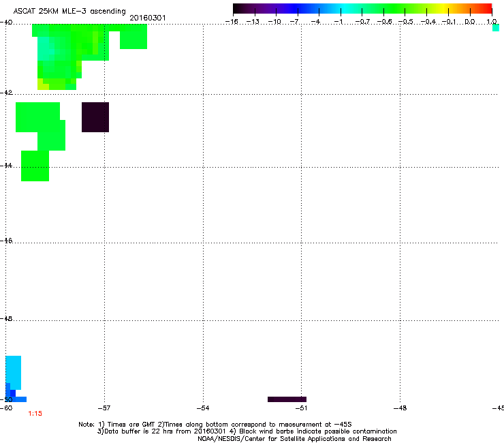This screenshot has width=504, height=443.
Task: Click the "-51" longitude axis label
Action: [x=301, y=408]
